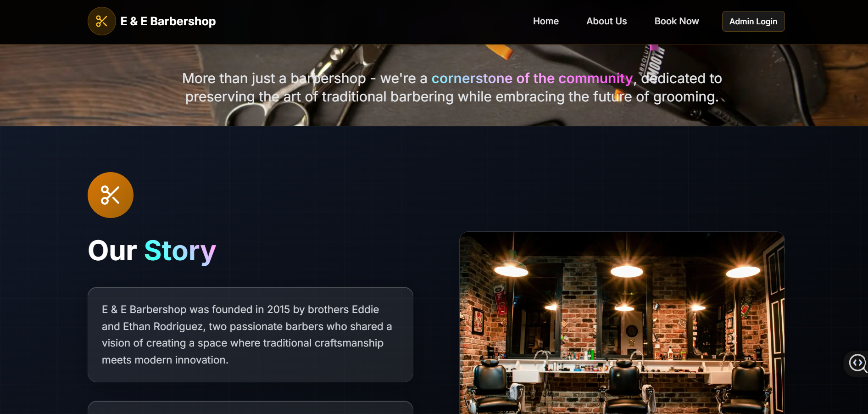Select Book Now in the navigation
This screenshot has width=868, height=414.
677,21
